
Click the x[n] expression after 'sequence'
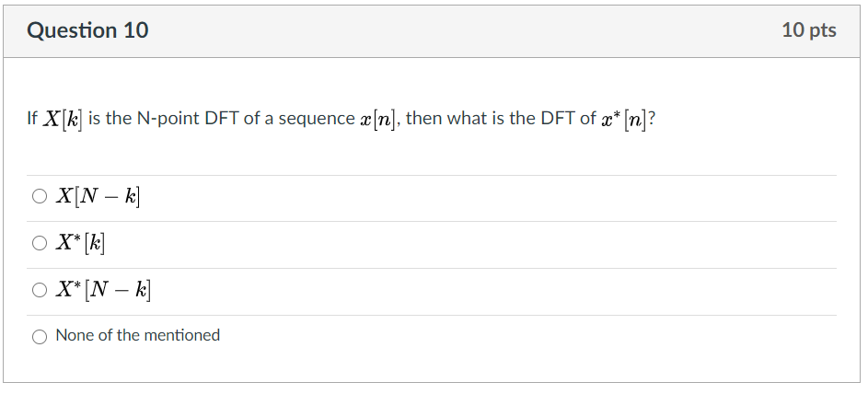pos(378,119)
